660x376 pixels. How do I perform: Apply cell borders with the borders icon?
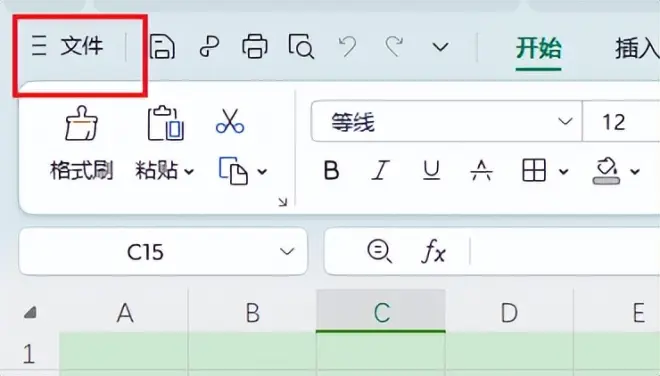click(x=534, y=171)
